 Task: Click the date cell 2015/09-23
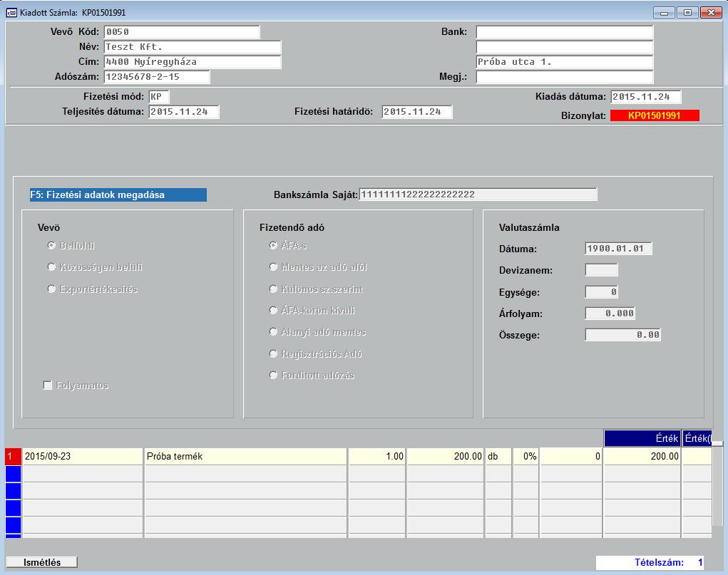(x=83, y=456)
